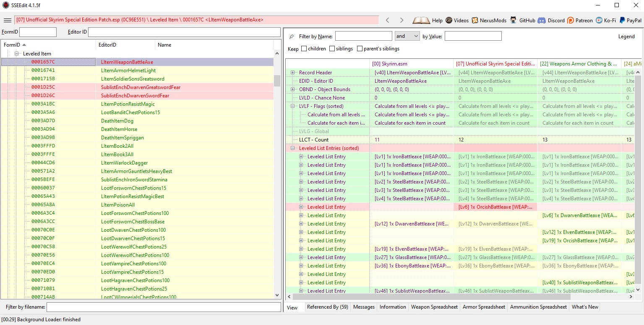Enable the Keep children checkbox
This screenshot has width=644, height=325.
(x=304, y=49)
